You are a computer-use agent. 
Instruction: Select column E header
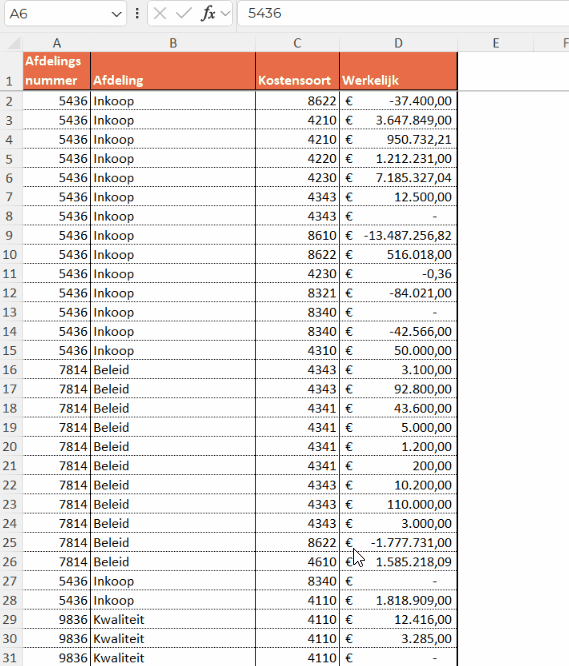pyautogui.click(x=496, y=43)
